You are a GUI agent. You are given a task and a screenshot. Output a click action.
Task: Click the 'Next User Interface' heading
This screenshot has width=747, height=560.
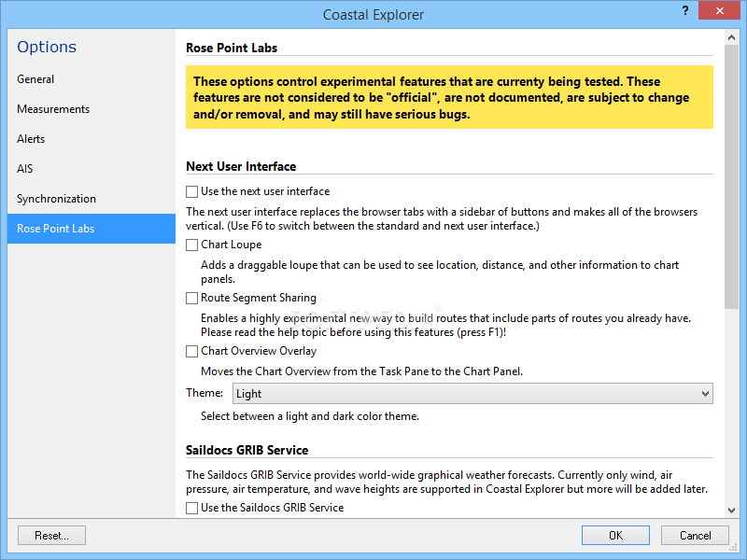pos(241,166)
